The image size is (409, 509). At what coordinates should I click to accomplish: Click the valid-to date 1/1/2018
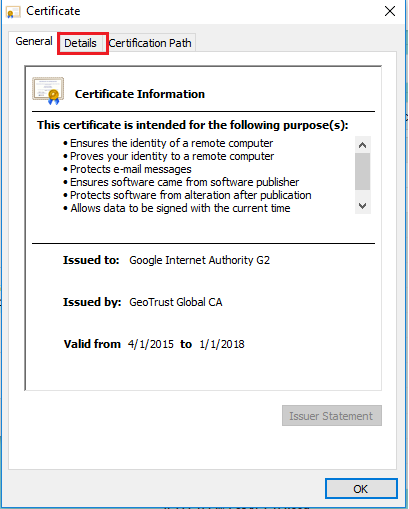(x=222, y=344)
